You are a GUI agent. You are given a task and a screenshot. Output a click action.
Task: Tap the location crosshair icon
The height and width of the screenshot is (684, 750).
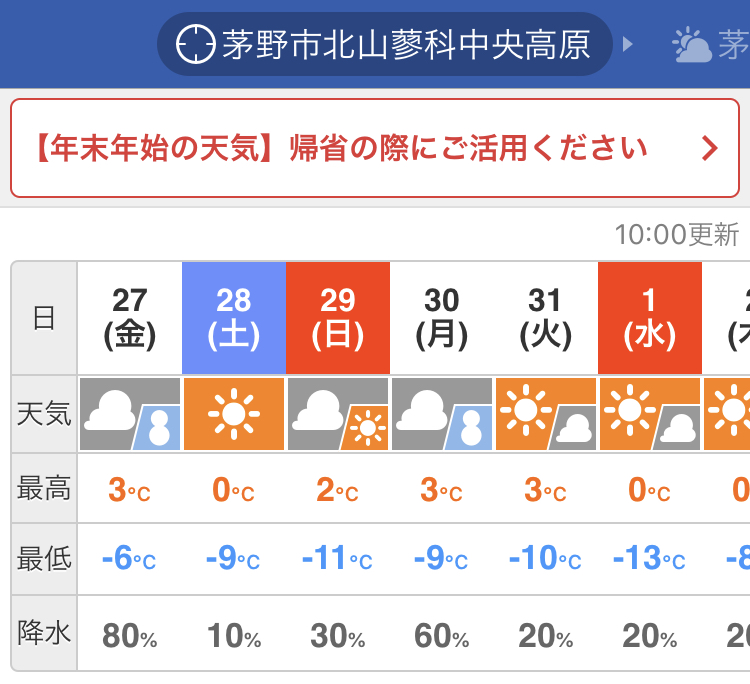coord(196,44)
